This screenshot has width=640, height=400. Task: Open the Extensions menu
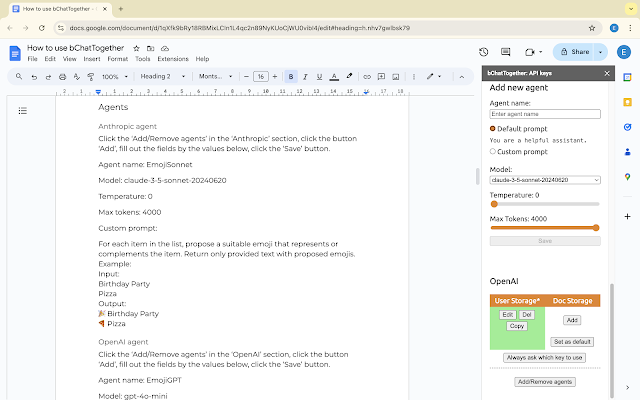click(173, 59)
